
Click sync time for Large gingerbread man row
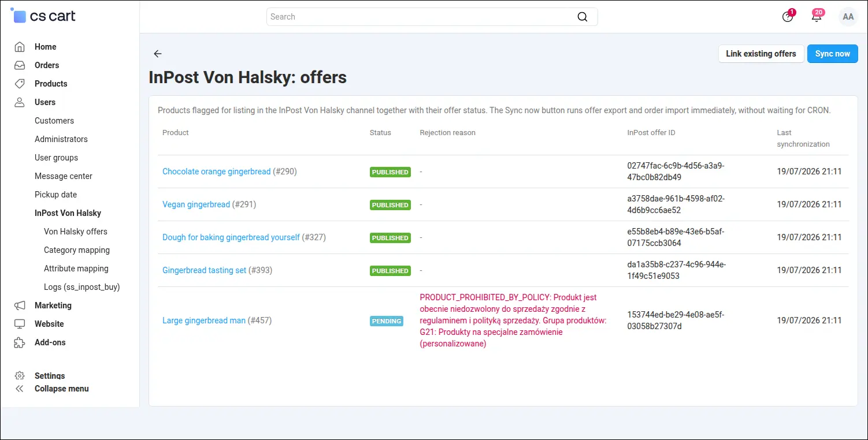(x=809, y=320)
